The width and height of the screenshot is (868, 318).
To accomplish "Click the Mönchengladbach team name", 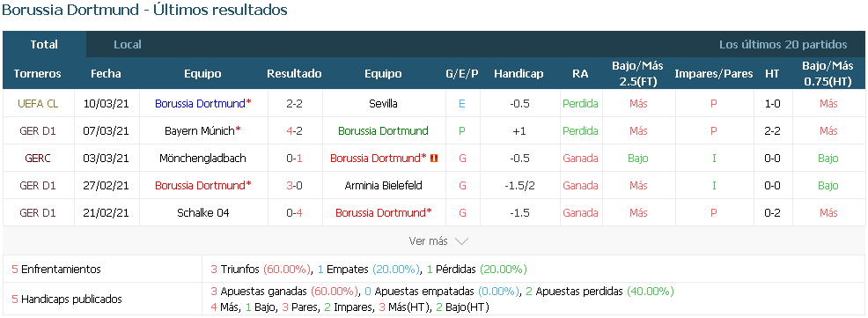I will (x=203, y=159).
